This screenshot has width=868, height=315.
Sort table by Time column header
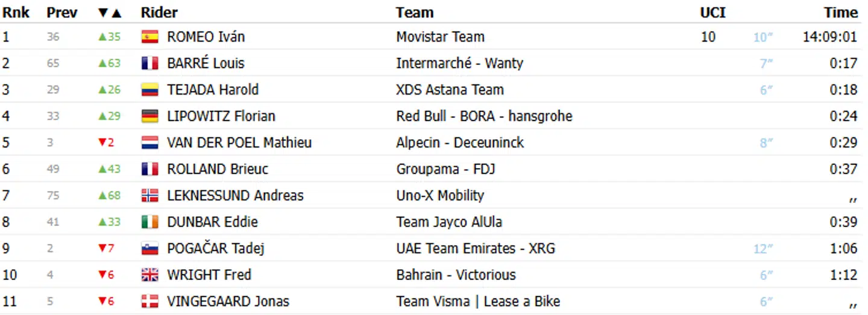pos(841,13)
